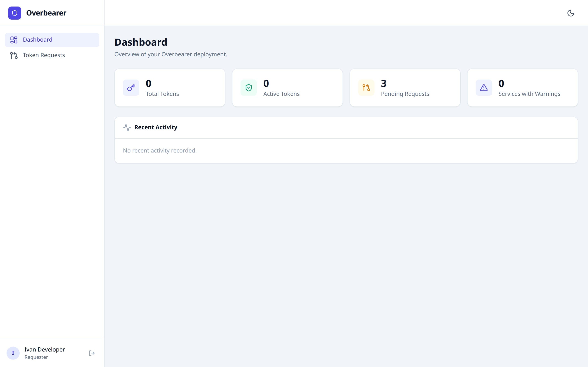
Task: Click the orange icon on Pending Requests card
Action: pos(366,87)
